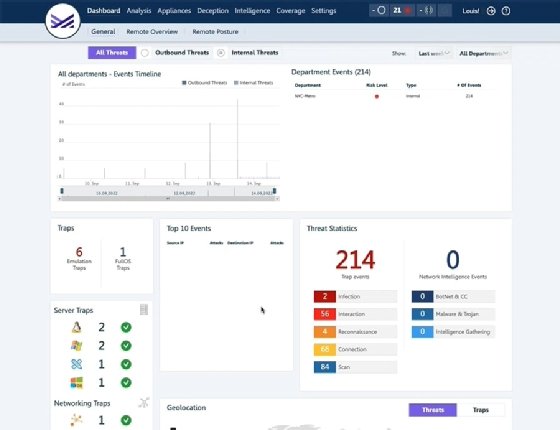Click the All Threats button
The image size is (560, 430).
[x=112, y=52]
